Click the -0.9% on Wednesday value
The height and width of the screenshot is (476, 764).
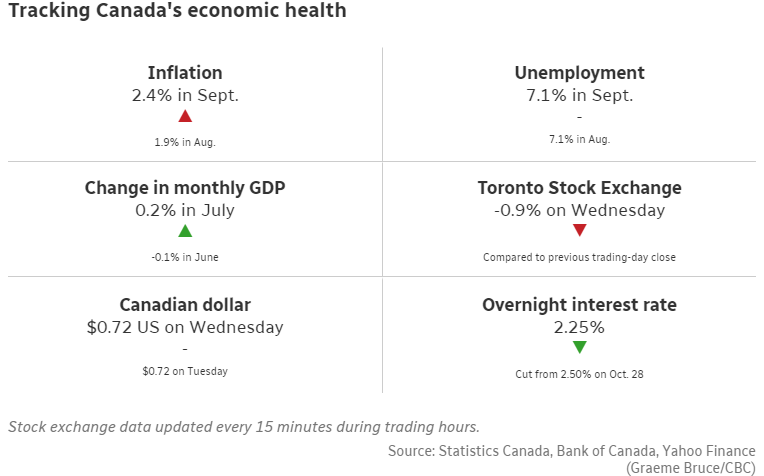[x=579, y=211]
